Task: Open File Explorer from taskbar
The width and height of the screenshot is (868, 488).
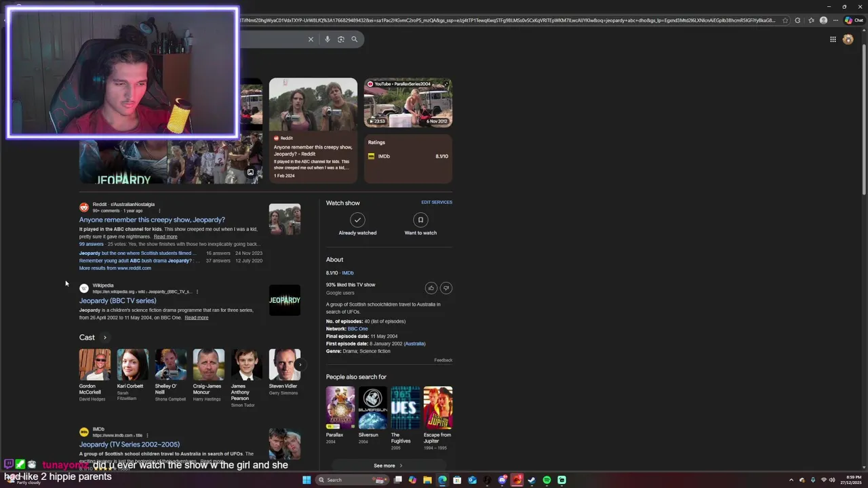Action: [427, 480]
